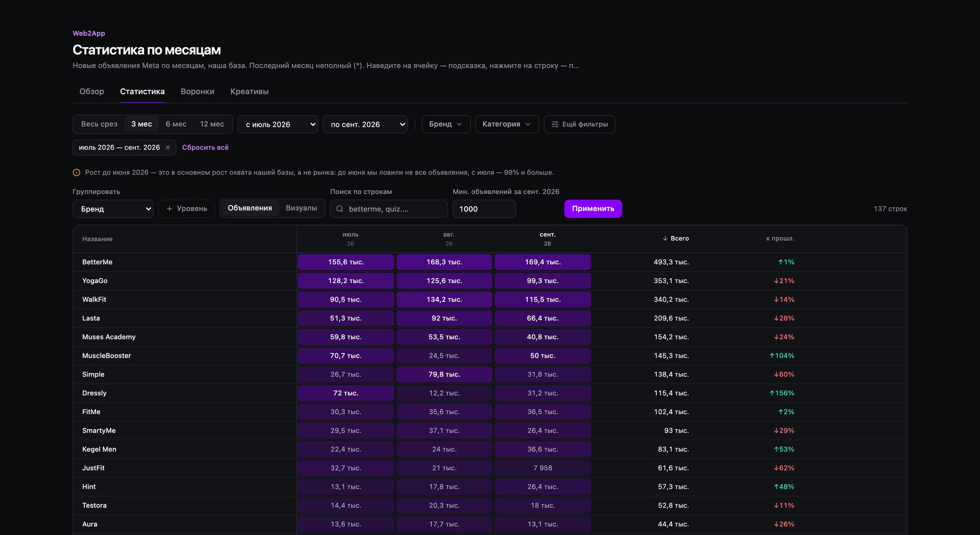The image size is (980, 535).
Task: Click the sliders icon in Ещё фильтры
Action: 555,125
